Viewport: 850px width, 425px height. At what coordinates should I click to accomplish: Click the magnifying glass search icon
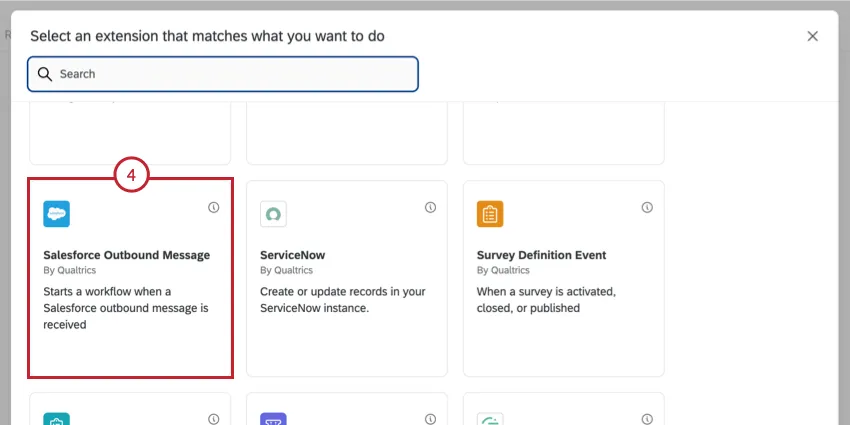(x=45, y=74)
